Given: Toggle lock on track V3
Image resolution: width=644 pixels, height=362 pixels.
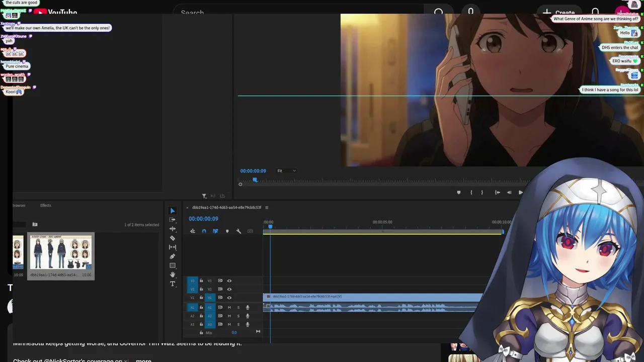Looking at the screenshot, I should (x=201, y=281).
